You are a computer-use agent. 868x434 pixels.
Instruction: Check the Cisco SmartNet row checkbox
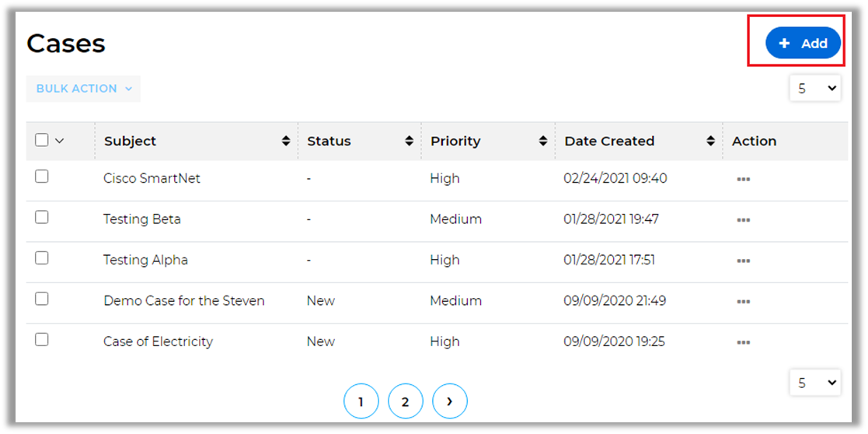42,177
